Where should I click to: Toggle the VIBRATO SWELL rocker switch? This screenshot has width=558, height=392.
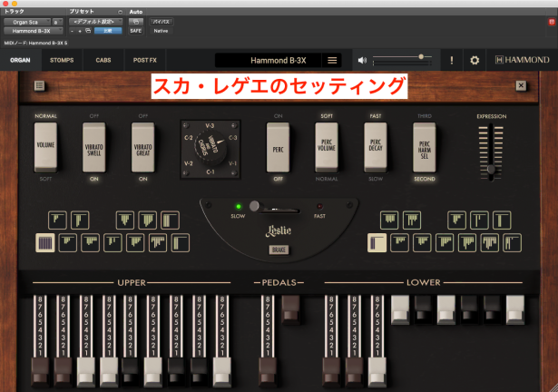(x=94, y=146)
